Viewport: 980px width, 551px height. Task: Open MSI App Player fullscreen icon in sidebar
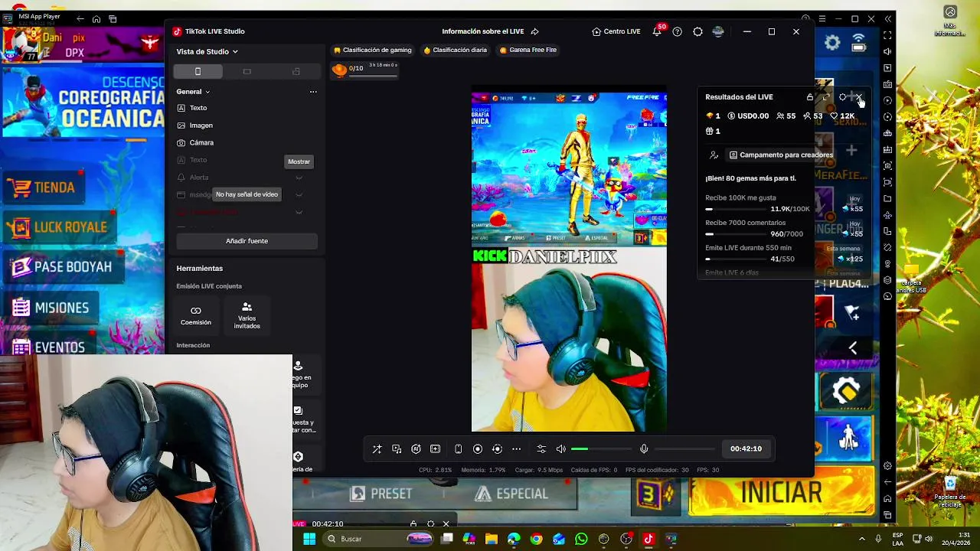[x=887, y=35]
